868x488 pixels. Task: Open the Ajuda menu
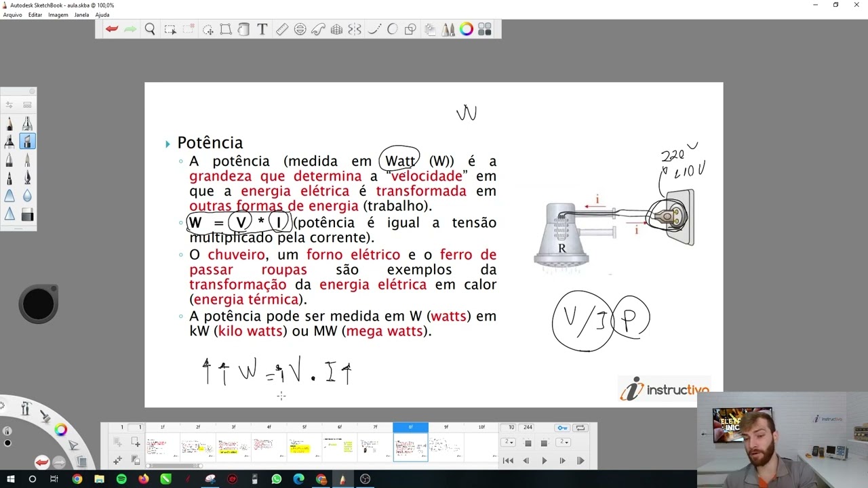(102, 15)
